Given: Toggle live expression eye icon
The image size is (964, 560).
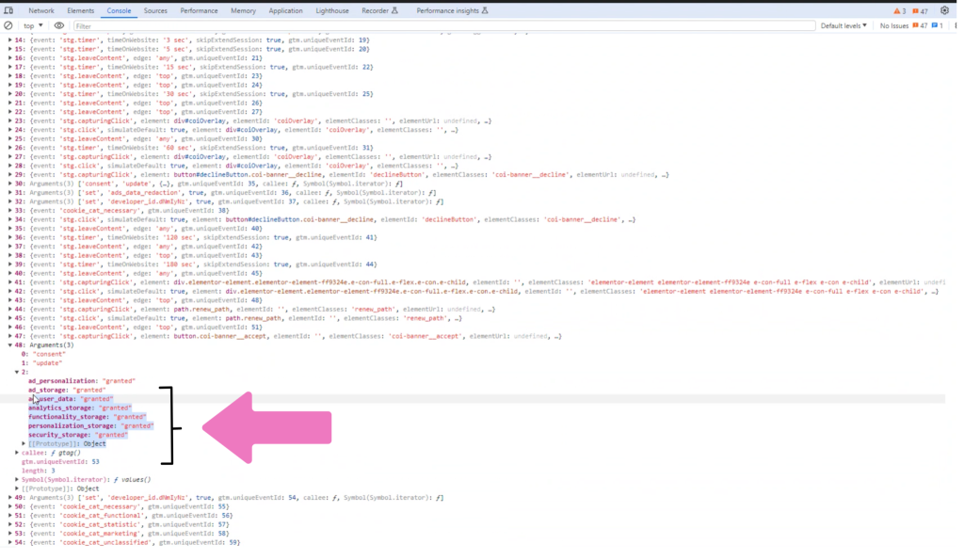Looking at the screenshot, I should pos(59,25).
